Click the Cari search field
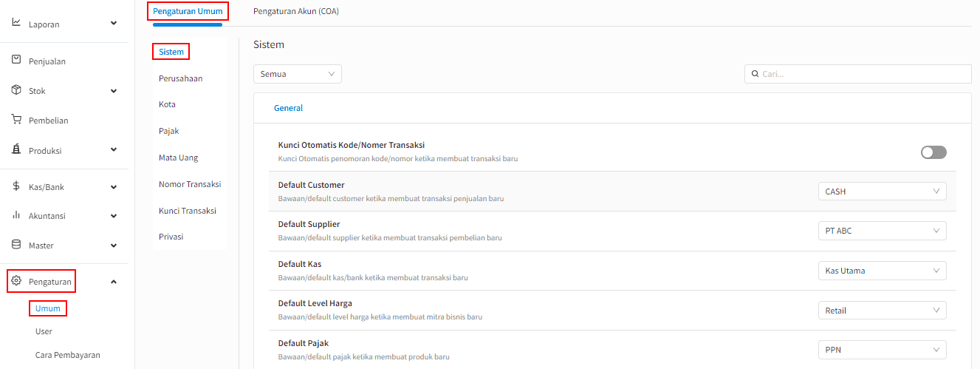 (x=857, y=74)
